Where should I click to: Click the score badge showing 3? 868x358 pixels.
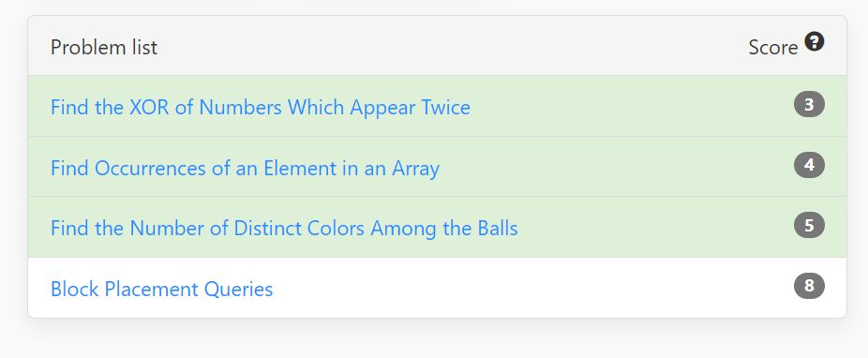pos(809,105)
